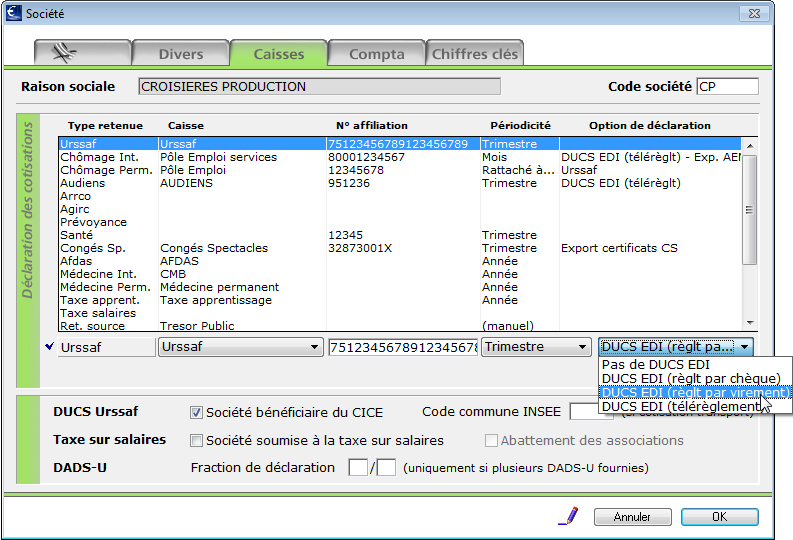Screen dimensions: 793x540
Task: Select the Santé row
Action: pos(400,235)
